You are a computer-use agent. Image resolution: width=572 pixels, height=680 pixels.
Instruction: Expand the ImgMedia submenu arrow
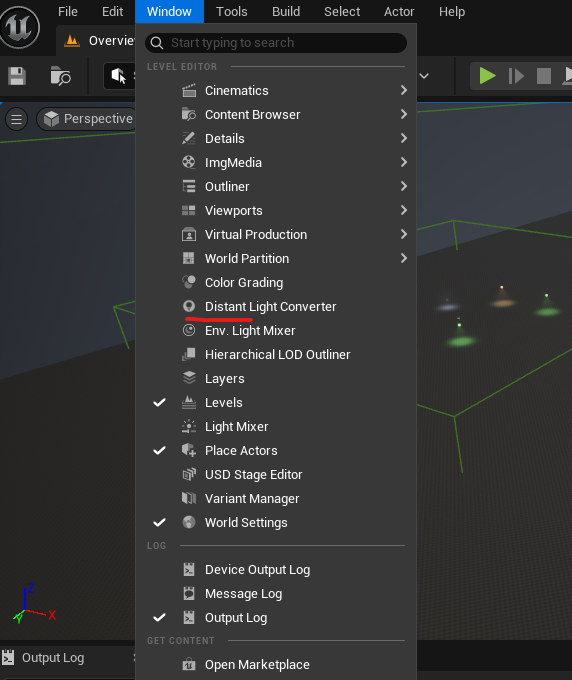pyautogui.click(x=404, y=162)
